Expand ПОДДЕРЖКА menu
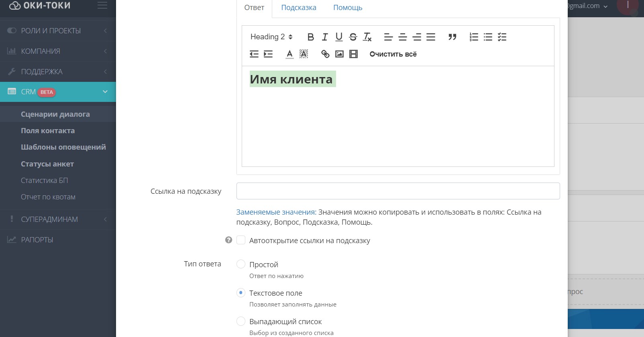Viewport: 644px width, 337px height. [x=58, y=71]
